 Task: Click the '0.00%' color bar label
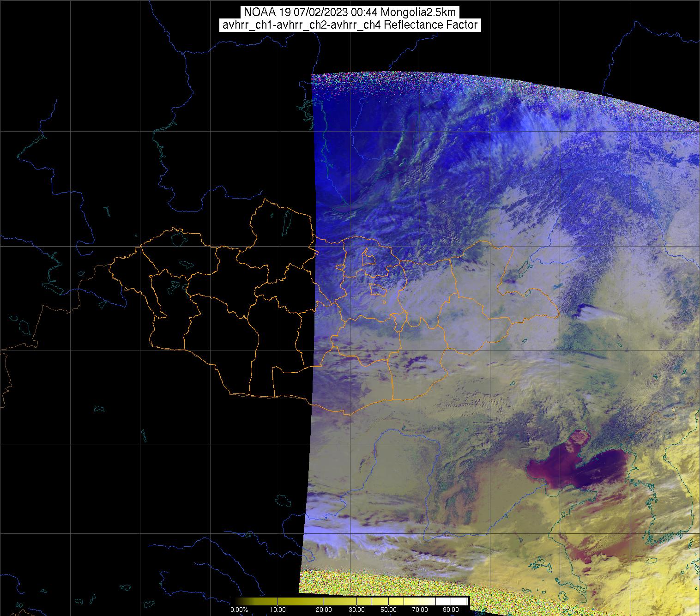[239, 610]
